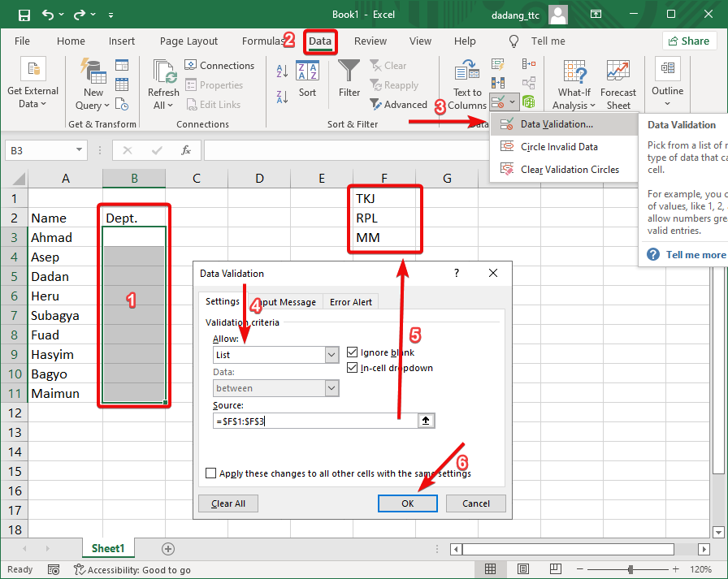Select Circle Invalid Data menu item
This screenshot has height=579, width=728.
click(x=559, y=147)
